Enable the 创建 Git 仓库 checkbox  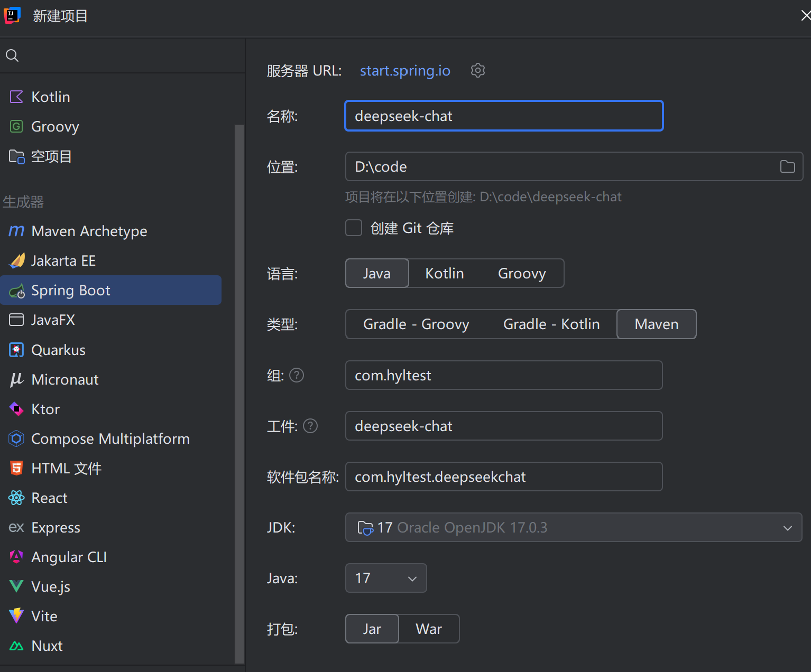(354, 228)
